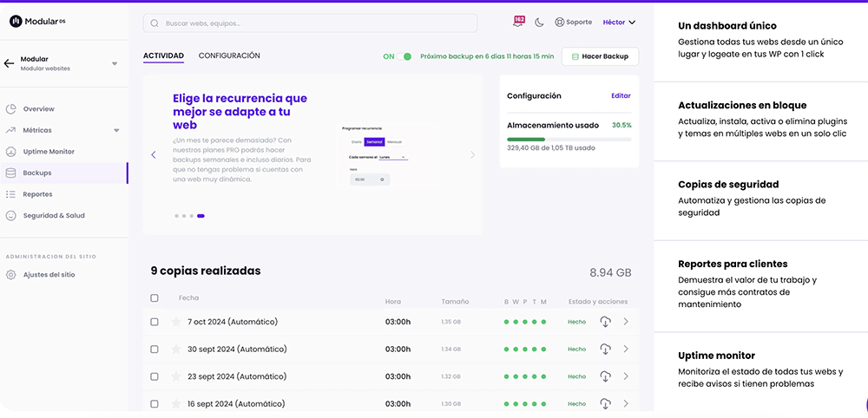Click the Uptime Monitor gauge icon
868x418 pixels.
(10, 152)
